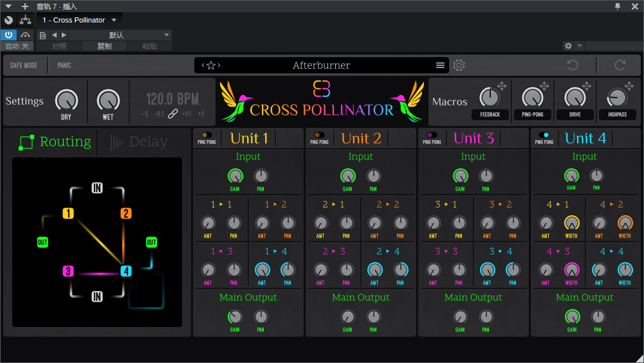
Task: Click the round knob icon beside the routing button
Action: pos(8,20)
